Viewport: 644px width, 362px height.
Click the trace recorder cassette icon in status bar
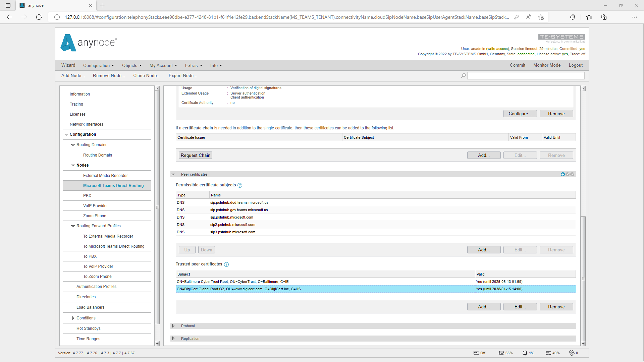(x=476, y=353)
